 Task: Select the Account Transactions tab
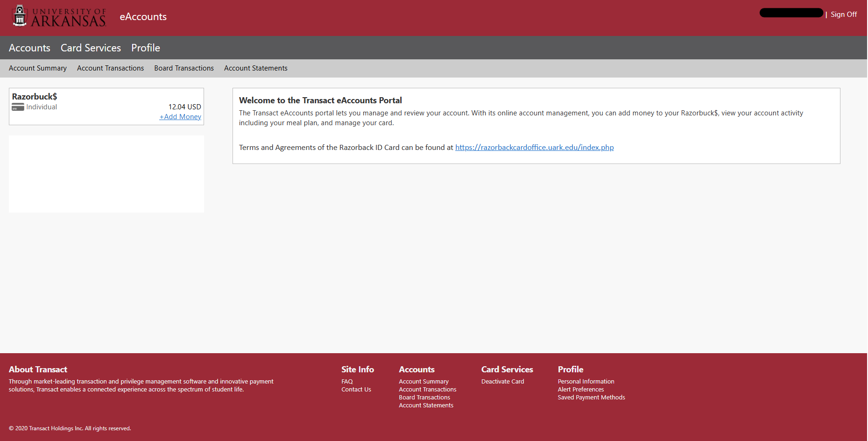[x=111, y=68]
